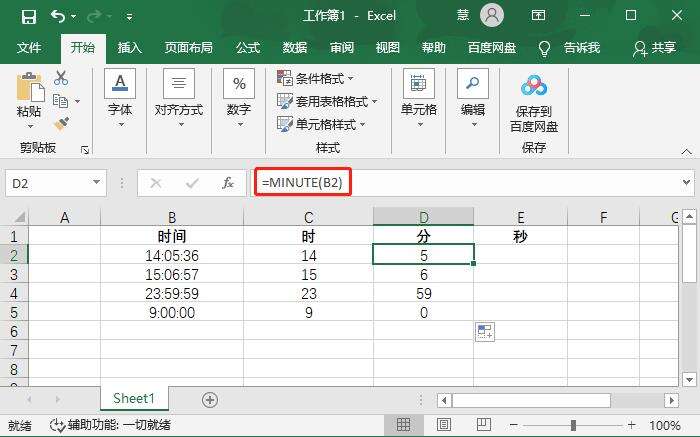700x437 pixels.
Task: Switch to Page Break Preview icon
Action: point(483,425)
